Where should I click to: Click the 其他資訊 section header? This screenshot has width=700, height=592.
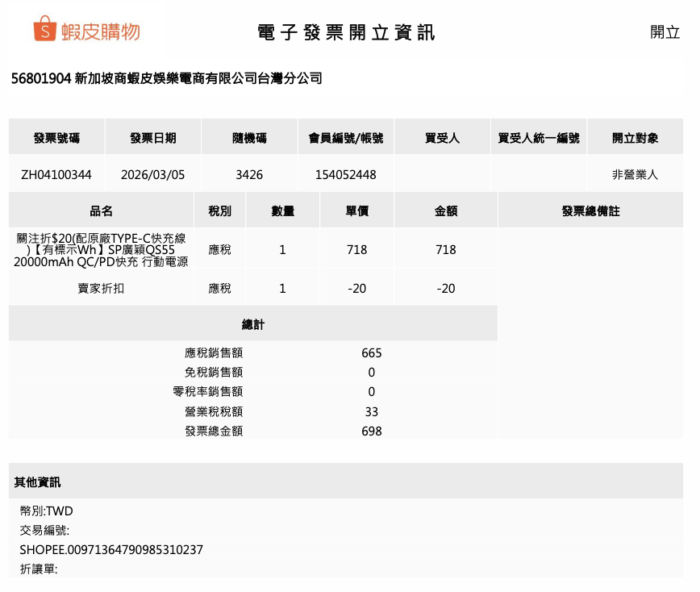(37, 482)
